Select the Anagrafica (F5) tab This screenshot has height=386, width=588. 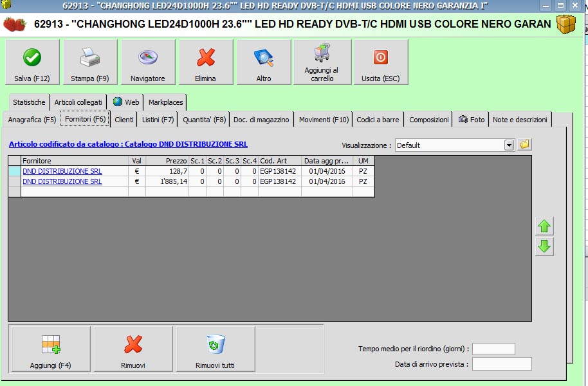tap(32, 120)
